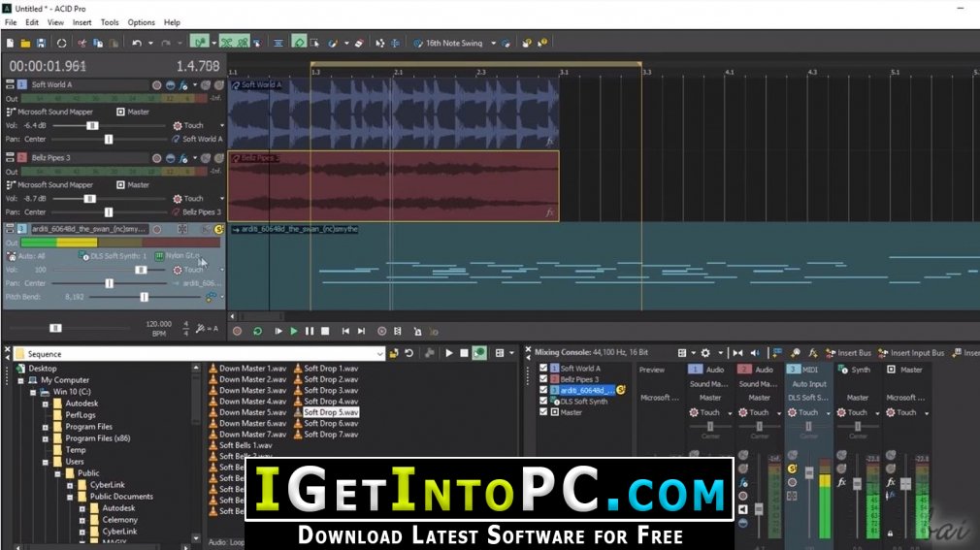980x550 pixels.
Task: Collapse the My Computer tree node
Action: (x=20, y=380)
